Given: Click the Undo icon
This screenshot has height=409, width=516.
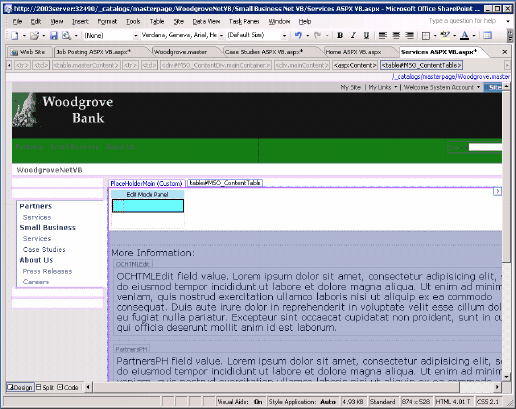Looking at the screenshot, I should point(298,35).
